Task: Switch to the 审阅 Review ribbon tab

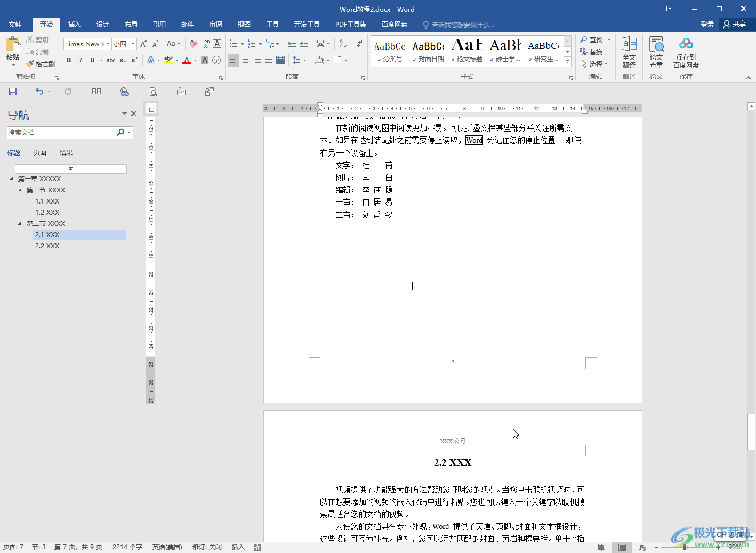Action: 216,25
